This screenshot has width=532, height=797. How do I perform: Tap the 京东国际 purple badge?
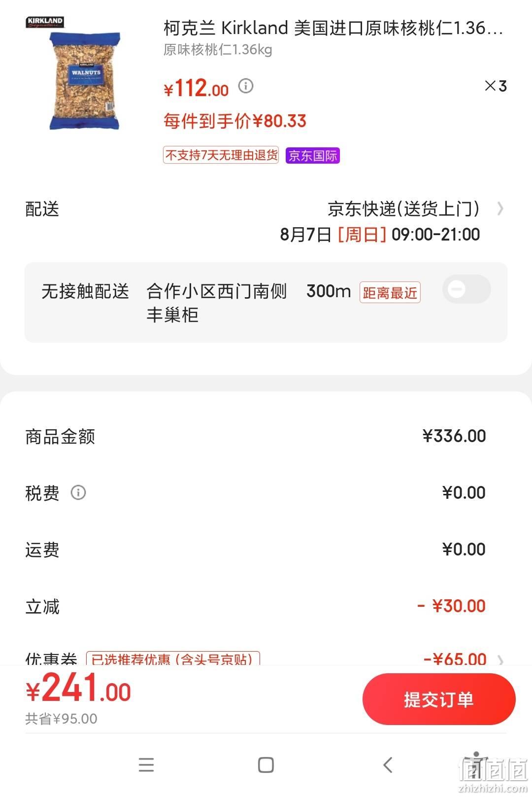[x=313, y=156]
